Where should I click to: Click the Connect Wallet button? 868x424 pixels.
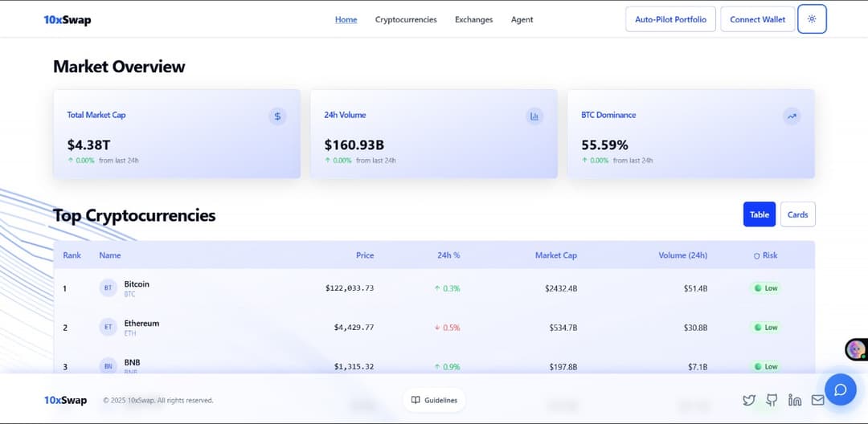click(757, 19)
